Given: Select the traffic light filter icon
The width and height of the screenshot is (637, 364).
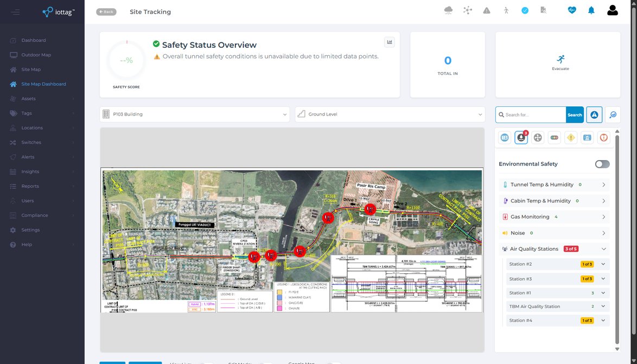Looking at the screenshot, I should [x=554, y=138].
